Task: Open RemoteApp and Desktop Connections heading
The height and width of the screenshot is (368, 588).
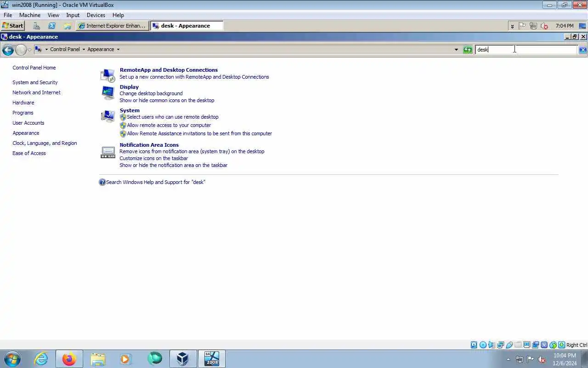Action: [x=169, y=70]
